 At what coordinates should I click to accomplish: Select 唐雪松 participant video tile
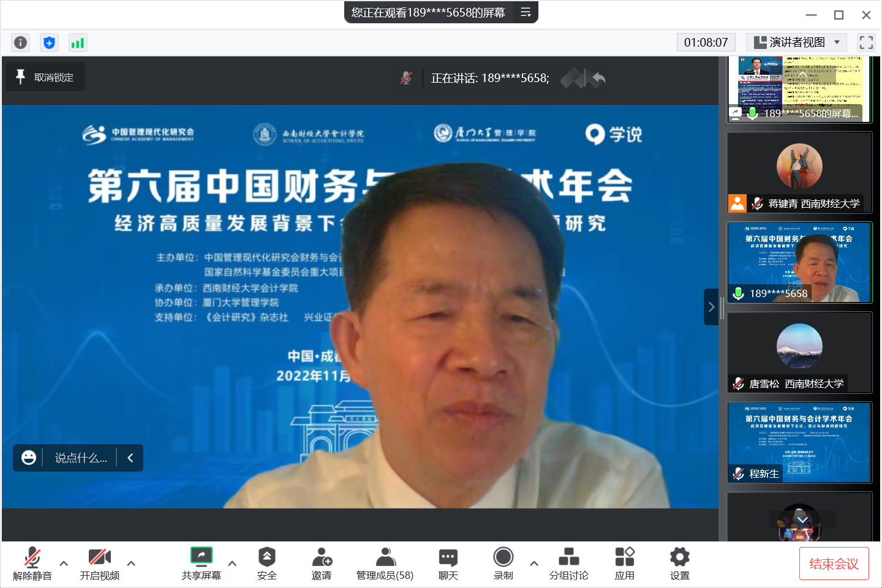799,352
